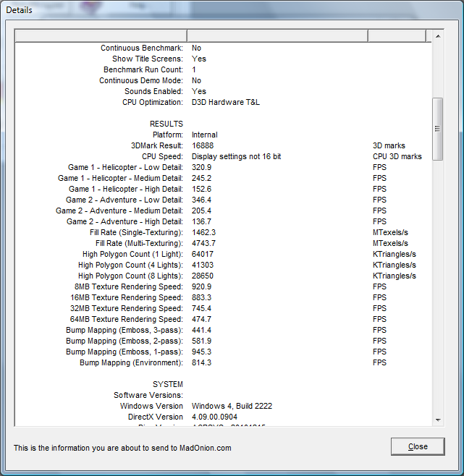Select Game 2 - Adventure - High Detail row

[125, 221]
